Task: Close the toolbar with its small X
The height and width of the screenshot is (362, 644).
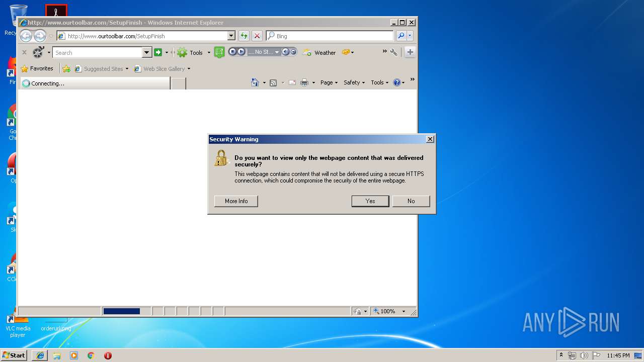Action: pyautogui.click(x=24, y=52)
